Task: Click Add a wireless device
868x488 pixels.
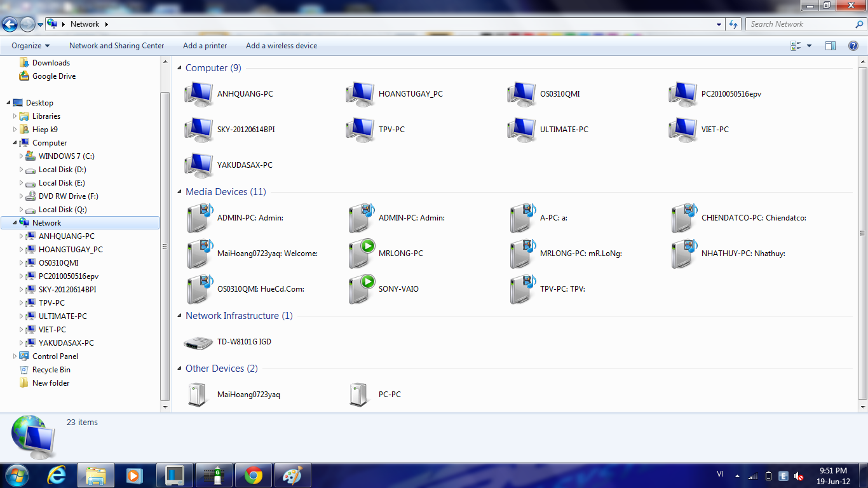Action: coord(281,46)
